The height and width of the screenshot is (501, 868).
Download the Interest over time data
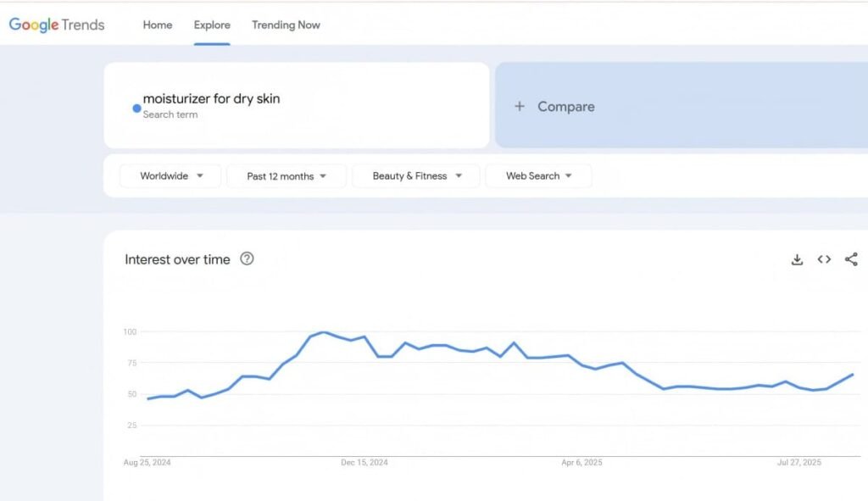click(797, 259)
